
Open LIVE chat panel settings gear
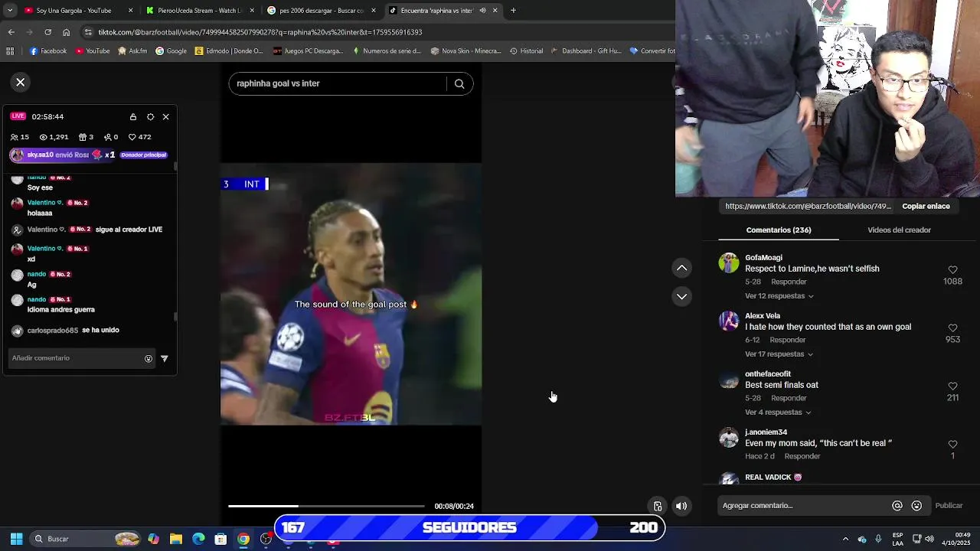tap(150, 117)
